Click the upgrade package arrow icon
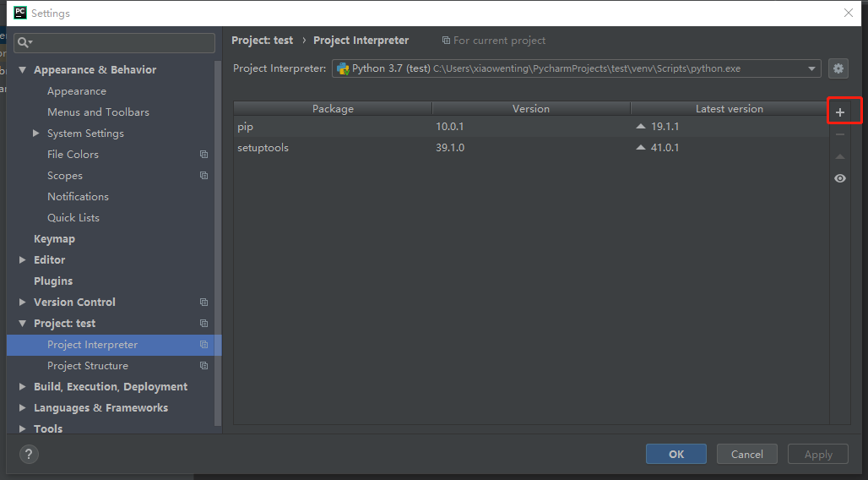868x480 pixels. pos(840,156)
